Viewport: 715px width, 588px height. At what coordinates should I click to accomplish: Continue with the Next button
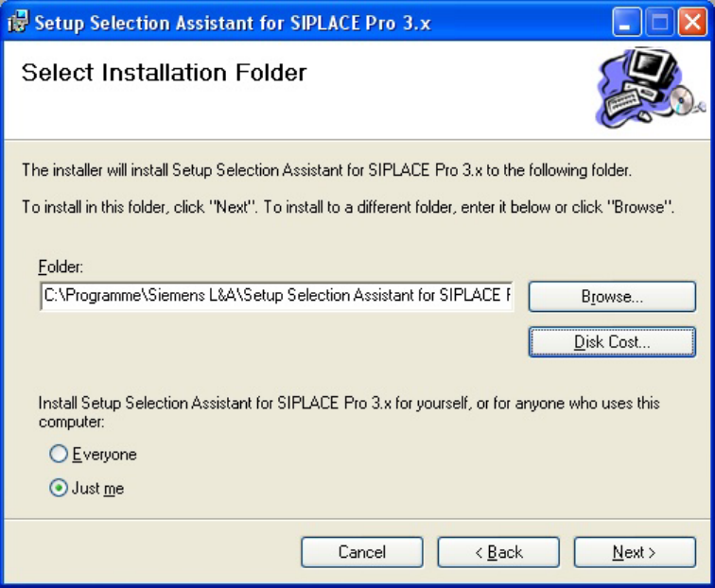point(635,552)
